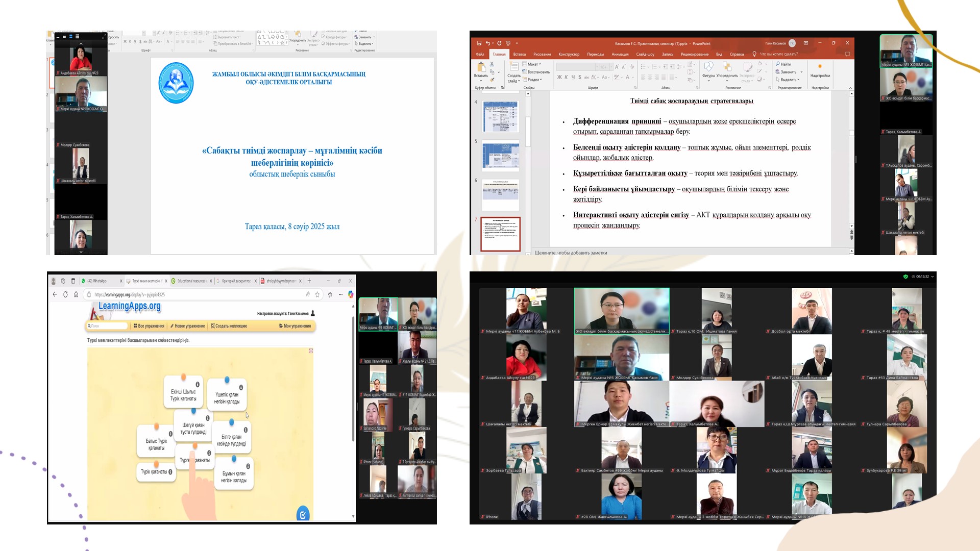The width and height of the screenshot is (980, 551).
Task: Center text in Абзац group
Action: point(650,78)
